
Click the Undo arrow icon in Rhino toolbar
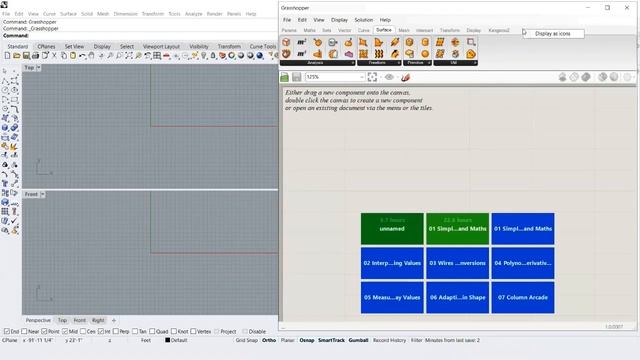(x=82, y=56)
